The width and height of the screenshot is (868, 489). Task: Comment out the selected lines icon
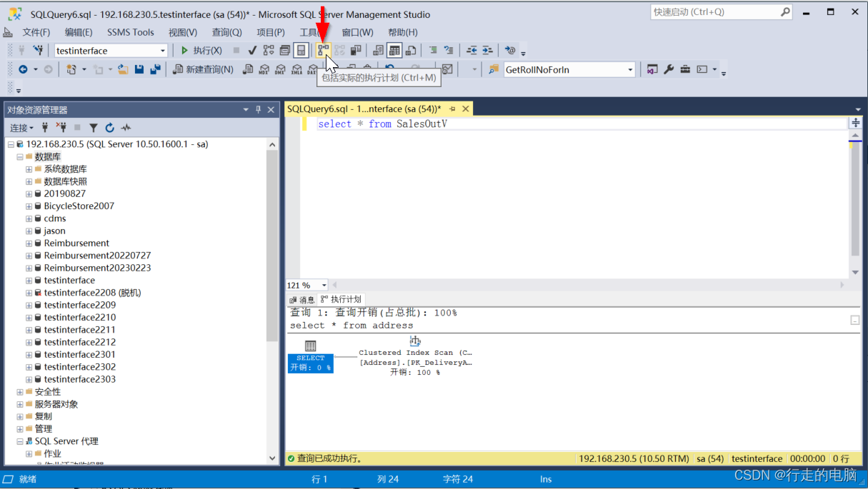[x=433, y=50]
